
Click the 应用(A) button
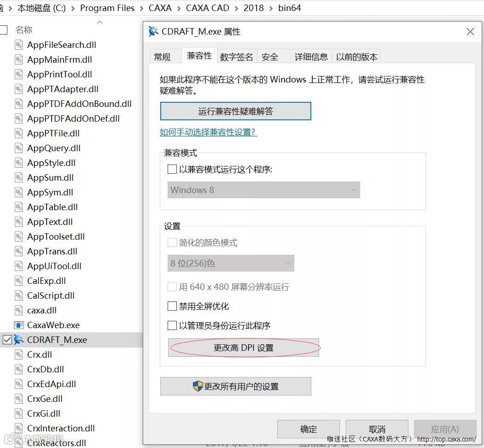click(445, 429)
